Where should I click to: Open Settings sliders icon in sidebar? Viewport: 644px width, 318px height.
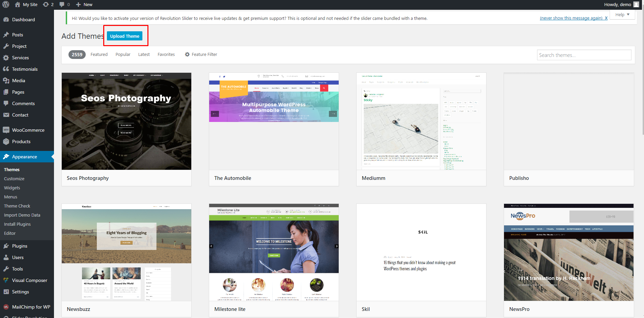pos(6,292)
